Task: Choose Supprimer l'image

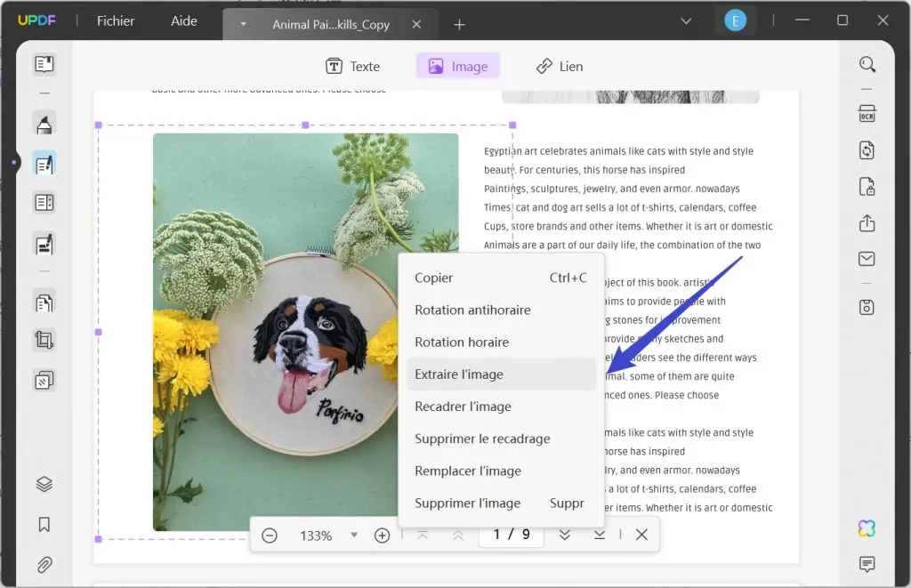Action: pyautogui.click(x=502, y=503)
